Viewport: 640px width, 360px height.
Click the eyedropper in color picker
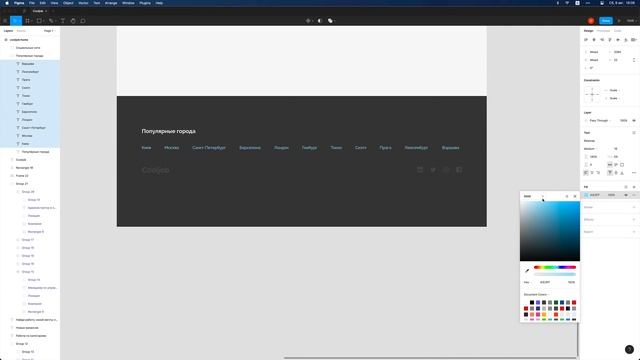coord(527,271)
